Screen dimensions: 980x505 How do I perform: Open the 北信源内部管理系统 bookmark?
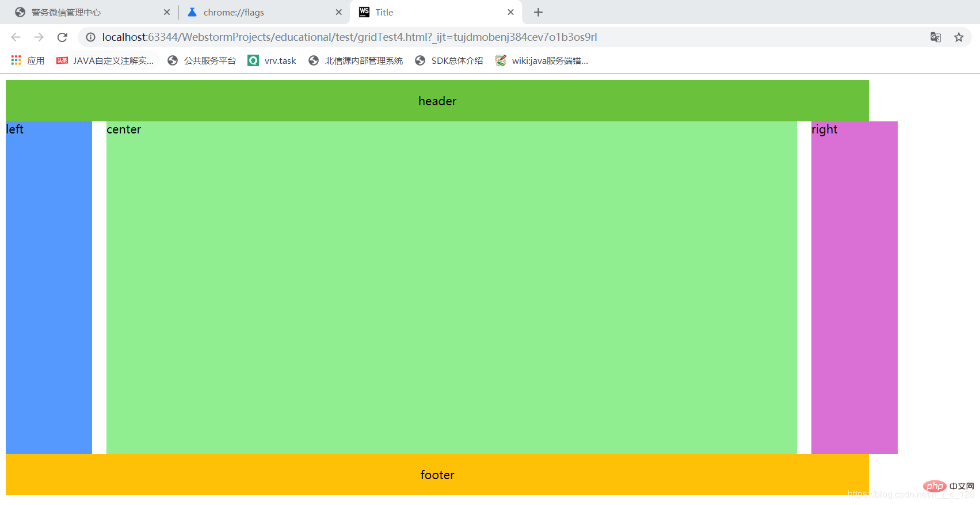coord(356,60)
